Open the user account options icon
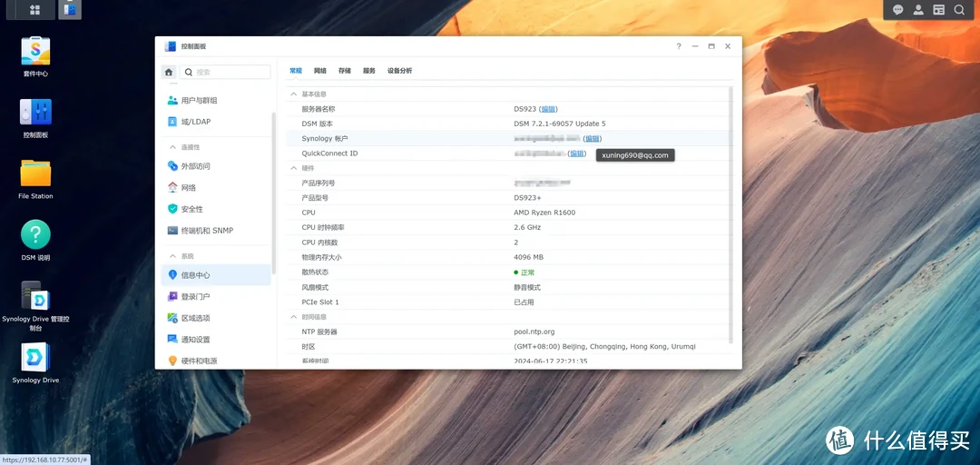Screen dimensions: 980x465 click(919, 10)
